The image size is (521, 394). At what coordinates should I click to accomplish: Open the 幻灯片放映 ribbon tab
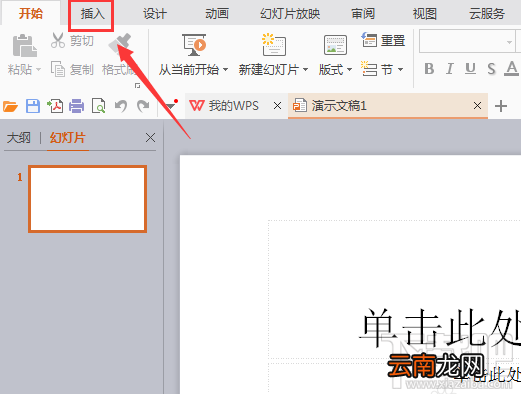(290, 14)
